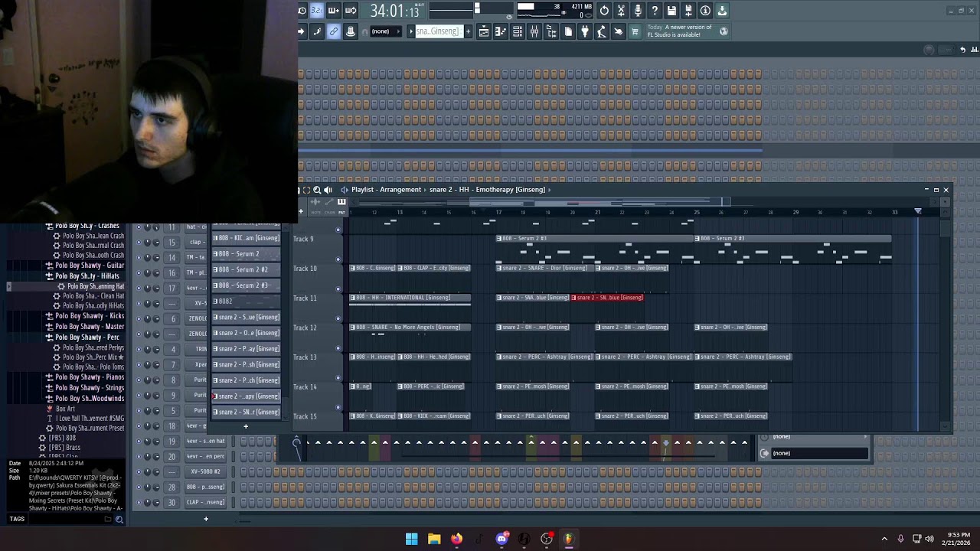
Task: Click the playlist speaker playback icon
Action: point(328,190)
